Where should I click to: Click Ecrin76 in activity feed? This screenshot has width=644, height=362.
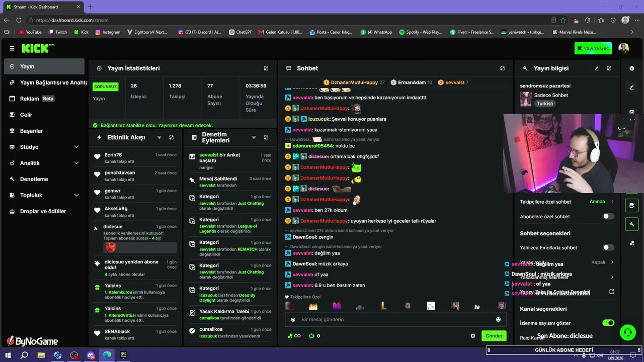click(113, 155)
